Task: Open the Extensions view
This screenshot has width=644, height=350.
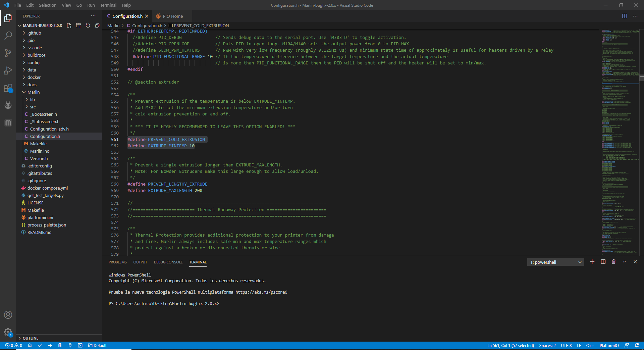Action: [8, 89]
